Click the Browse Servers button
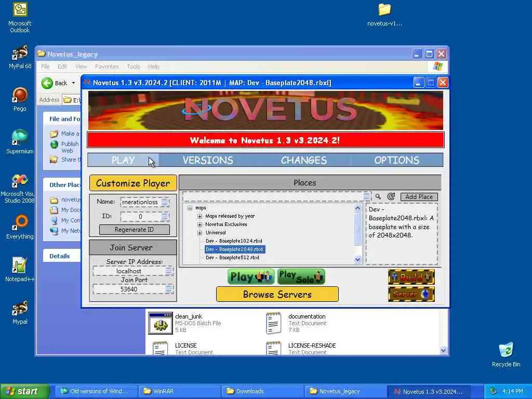Image resolution: width=532 pixels, height=399 pixels. (277, 294)
